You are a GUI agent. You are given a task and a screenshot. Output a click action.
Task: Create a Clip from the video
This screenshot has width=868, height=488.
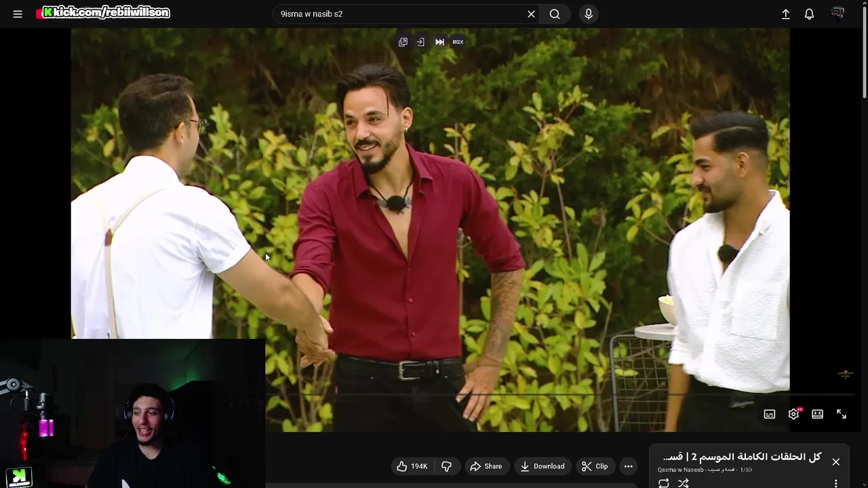click(x=595, y=466)
